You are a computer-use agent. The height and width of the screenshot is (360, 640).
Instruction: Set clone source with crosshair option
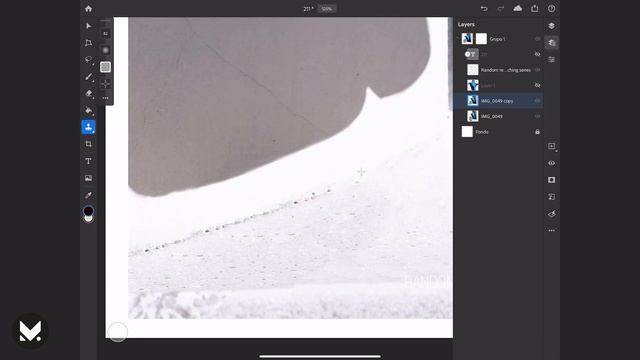coord(105,84)
